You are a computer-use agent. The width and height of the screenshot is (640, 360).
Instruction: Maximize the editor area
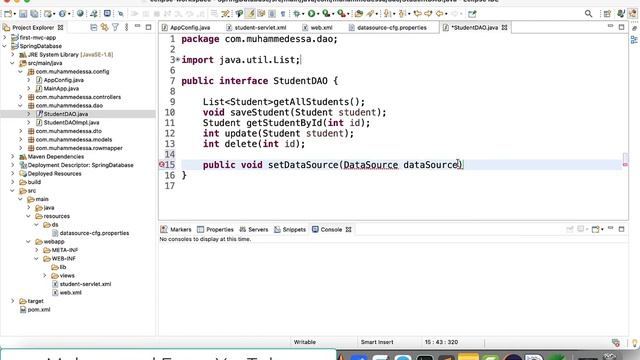pyautogui.click(x=621, y=27)
